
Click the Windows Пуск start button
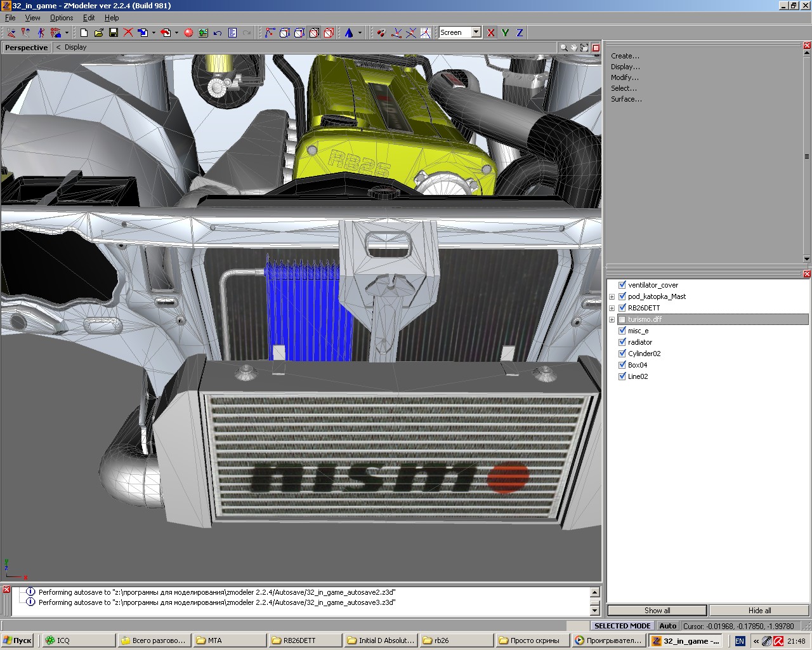tap(18, 640)
